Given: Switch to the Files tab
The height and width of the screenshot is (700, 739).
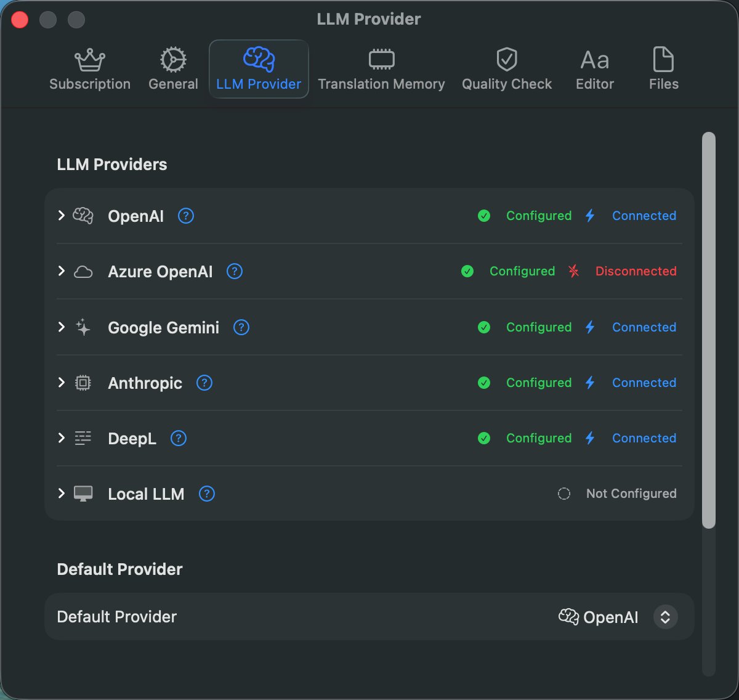Looking at the screenshot, I should tap(663, 69).
